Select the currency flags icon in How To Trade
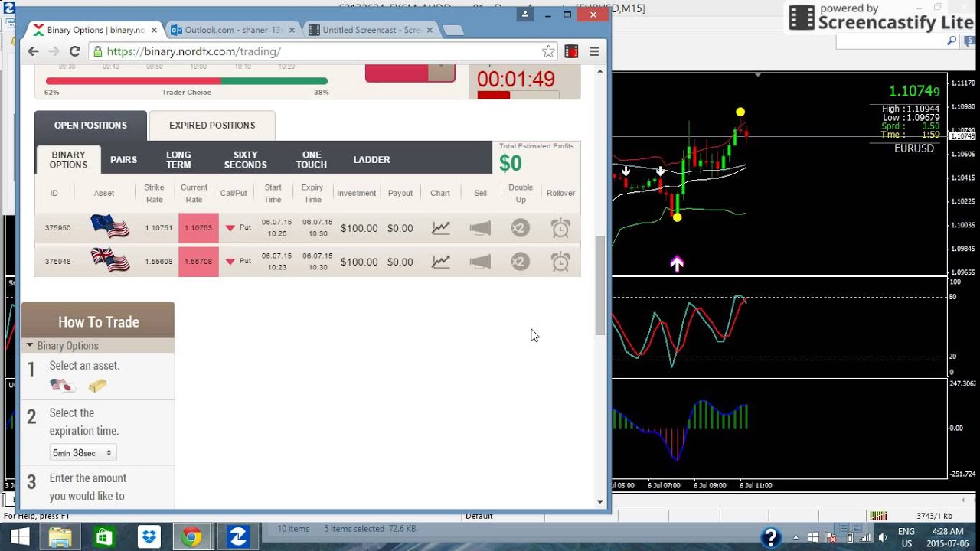 coord(62,386)
